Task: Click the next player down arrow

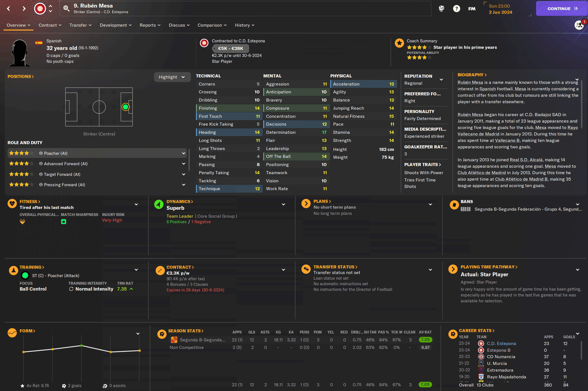Action: coord(51,11)
